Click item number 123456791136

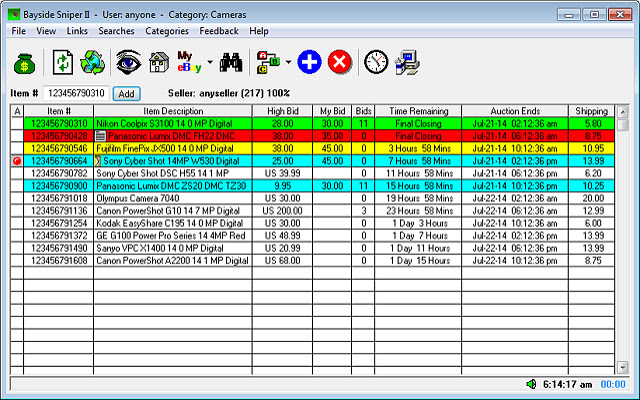tap(59, 211)
